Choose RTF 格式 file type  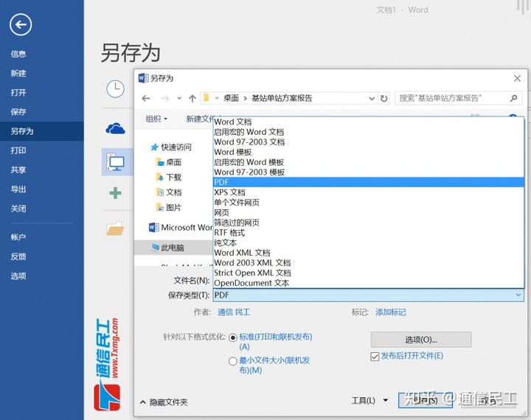click(369, 233)
